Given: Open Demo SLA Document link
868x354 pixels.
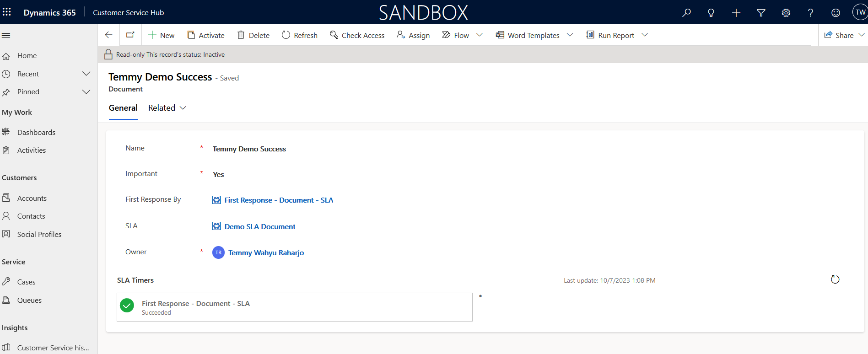Looking at the screenshot, I should point(260,227).
